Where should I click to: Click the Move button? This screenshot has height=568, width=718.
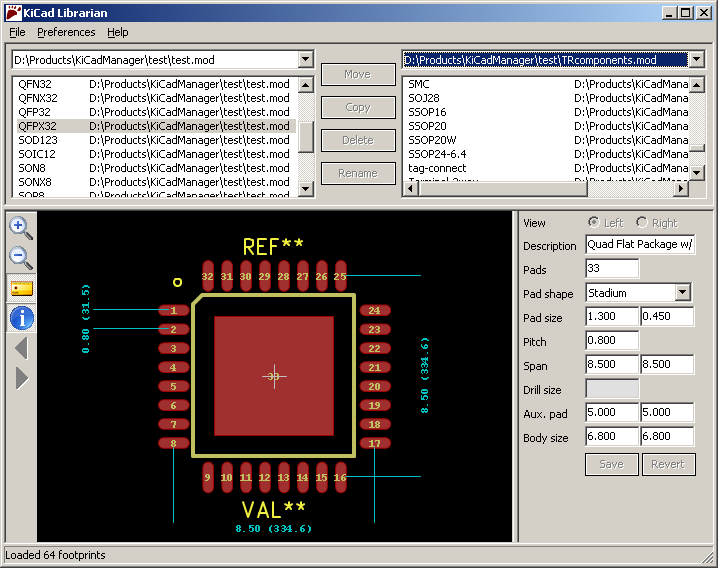(358, 74)
